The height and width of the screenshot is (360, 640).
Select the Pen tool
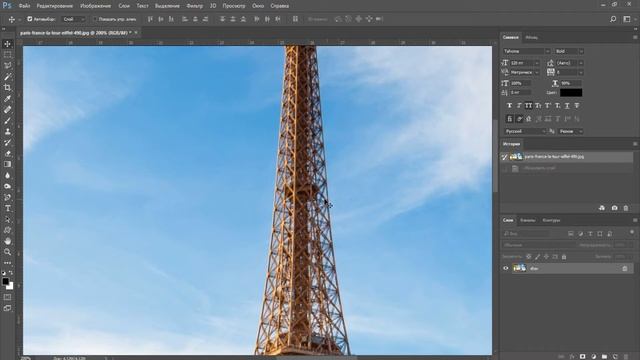click(7, 198)
